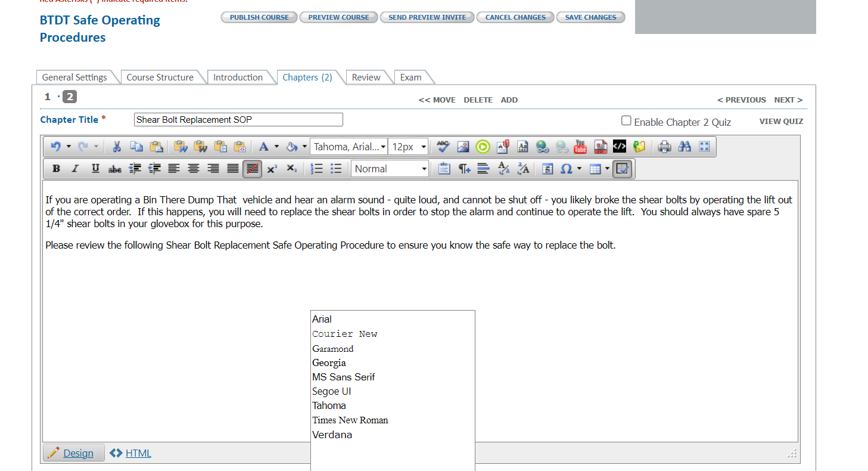This screenshot has height=471, width=868.
Task: Use the find and replace binoculars tool
Action: pyautogui.click(x=684, y=146)
